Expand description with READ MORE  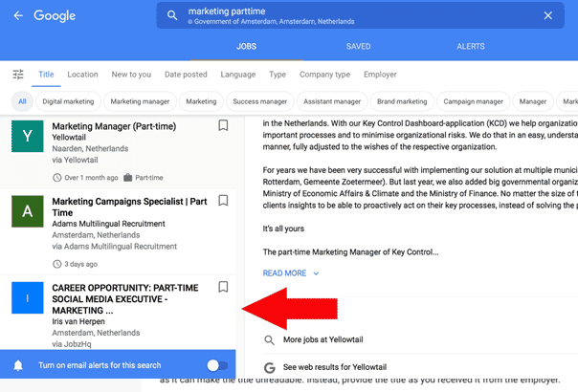[x=284, y=273]
